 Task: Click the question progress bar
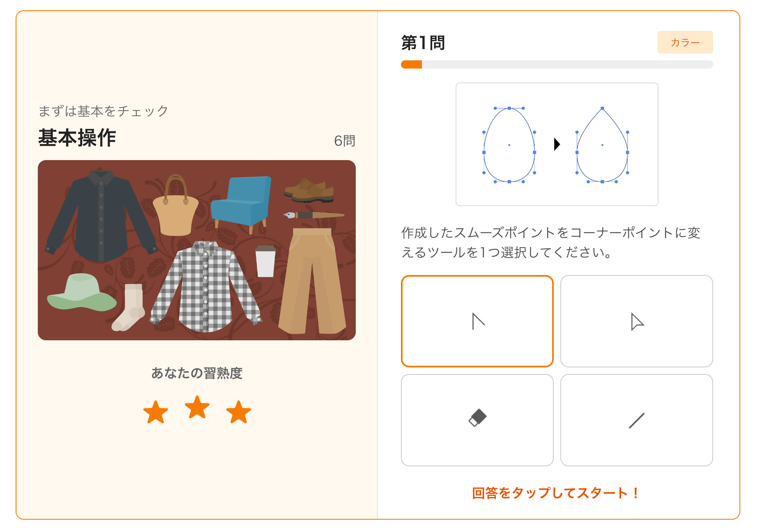557,64
